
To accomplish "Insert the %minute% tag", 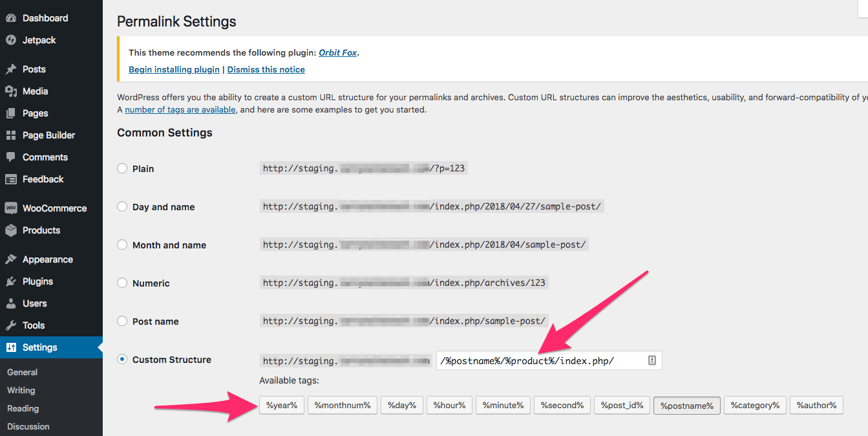I will click(503, 406).
